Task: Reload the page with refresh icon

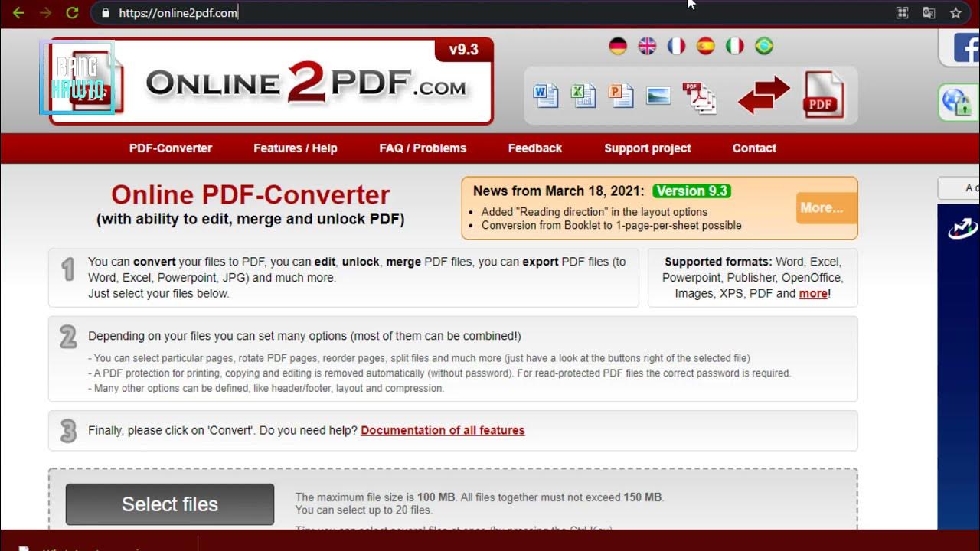Action: coord(72,13)
